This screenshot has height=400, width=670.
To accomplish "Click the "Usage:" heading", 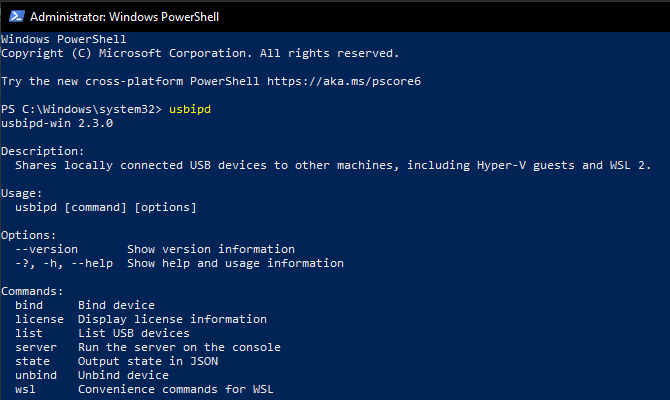I will click(x=22, y=193).
